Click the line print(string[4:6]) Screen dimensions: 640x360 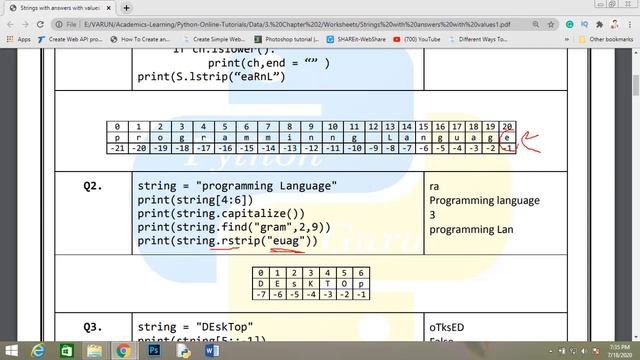pos(195,200)
